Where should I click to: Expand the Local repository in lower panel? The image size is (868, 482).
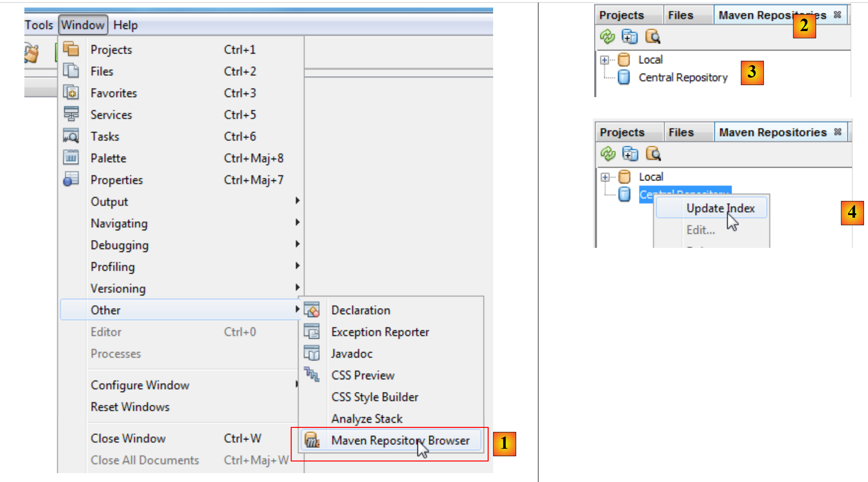coord(605,177)
